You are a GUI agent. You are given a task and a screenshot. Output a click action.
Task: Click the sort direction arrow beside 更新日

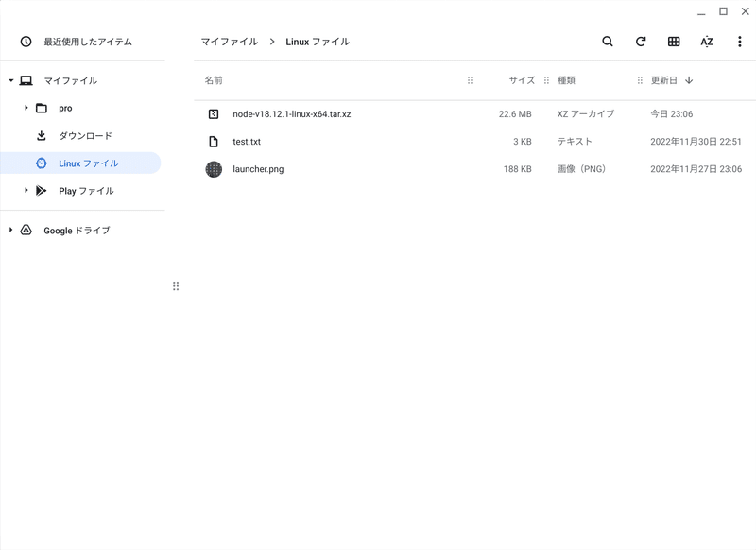(689, 80)
